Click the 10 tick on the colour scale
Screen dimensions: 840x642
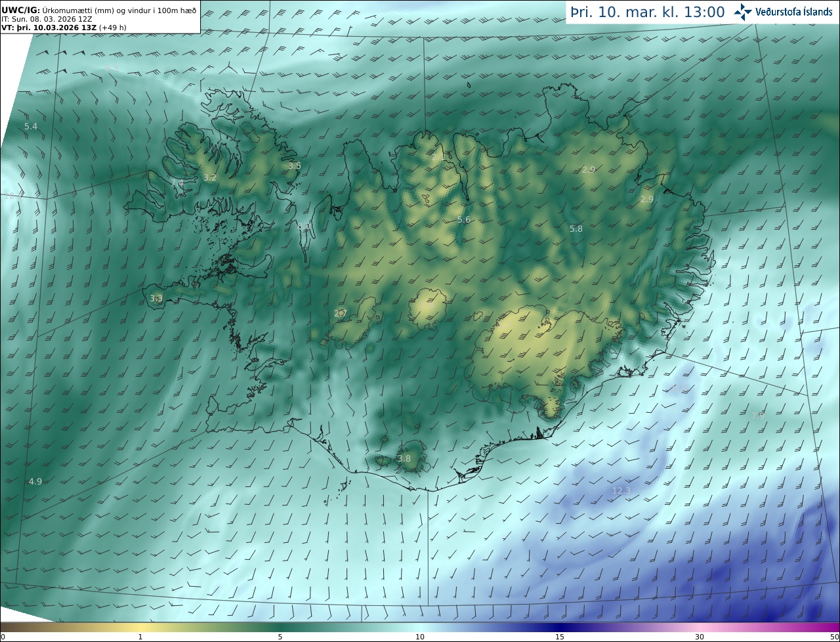tap(420, 637)
